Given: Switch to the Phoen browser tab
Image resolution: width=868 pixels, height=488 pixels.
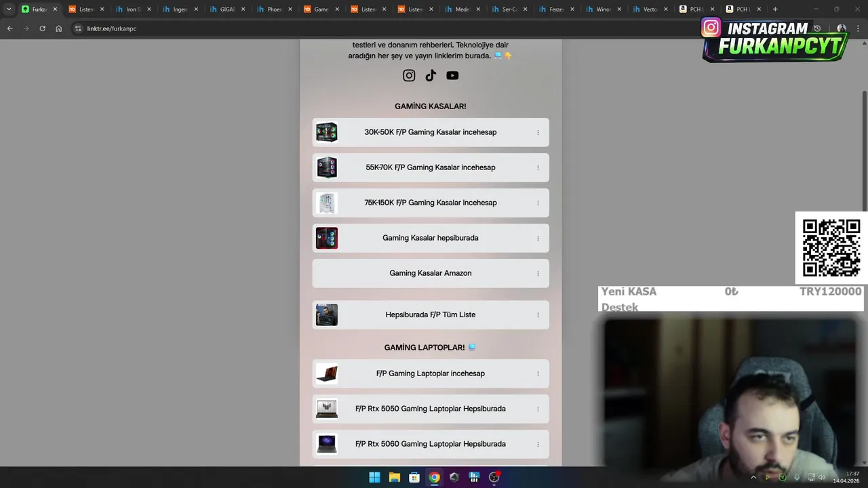Looking at the screenshot, I should [x=274, y=9].
